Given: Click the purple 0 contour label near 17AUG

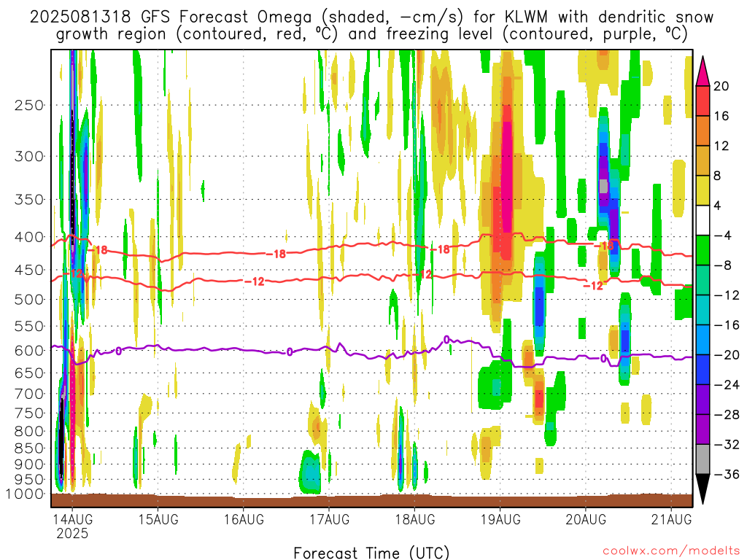Looking at the screenshot, I should click(290, 352).
